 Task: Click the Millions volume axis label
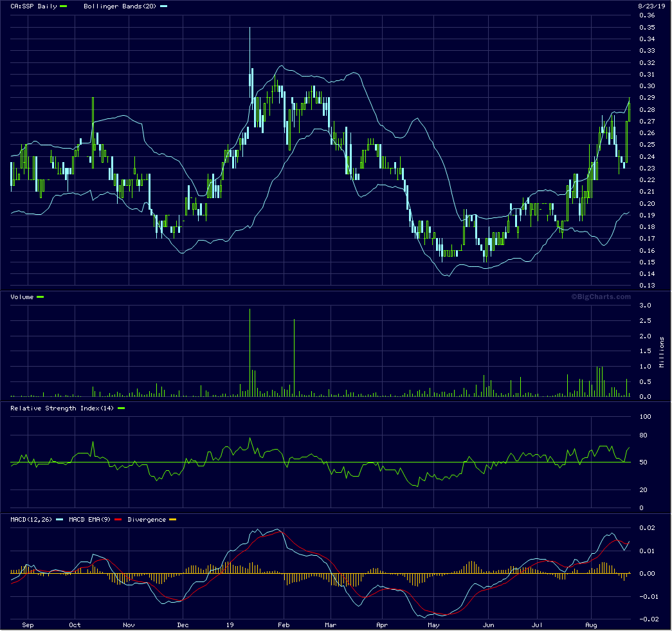click(661, 351)
